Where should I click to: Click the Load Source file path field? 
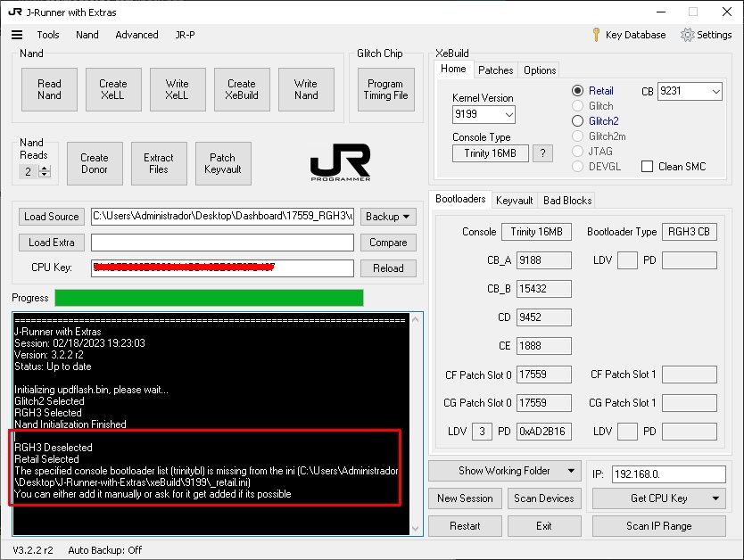coord(222,216)
